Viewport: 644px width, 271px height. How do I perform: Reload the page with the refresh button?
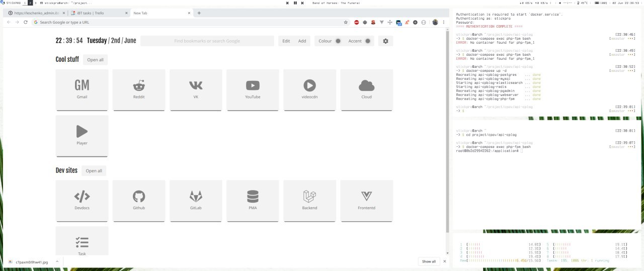click(x=26, y=22)
